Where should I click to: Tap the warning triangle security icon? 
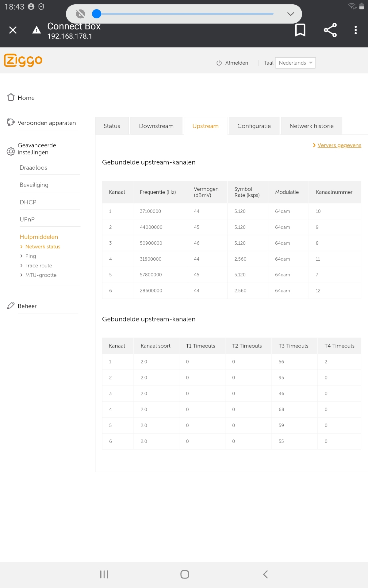tap(36, 30)
